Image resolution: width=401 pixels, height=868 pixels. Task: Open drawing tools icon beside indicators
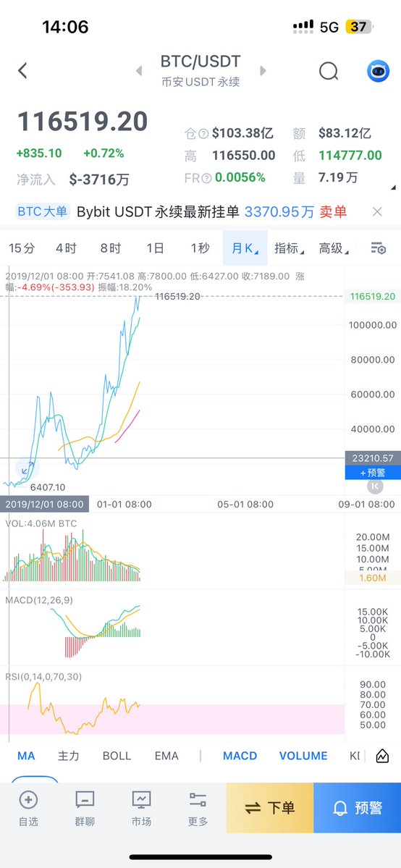382,756
